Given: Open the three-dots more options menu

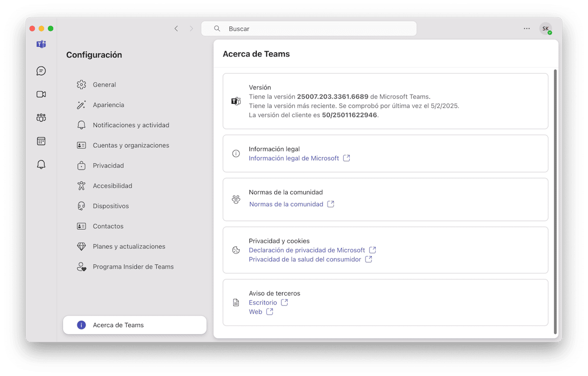Looking at the screenshot, I should click(x=527, y=29).
